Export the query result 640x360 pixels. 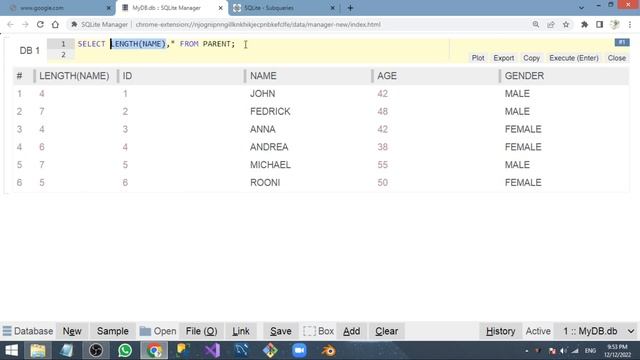pyautogui.click(x=504, y=58)
